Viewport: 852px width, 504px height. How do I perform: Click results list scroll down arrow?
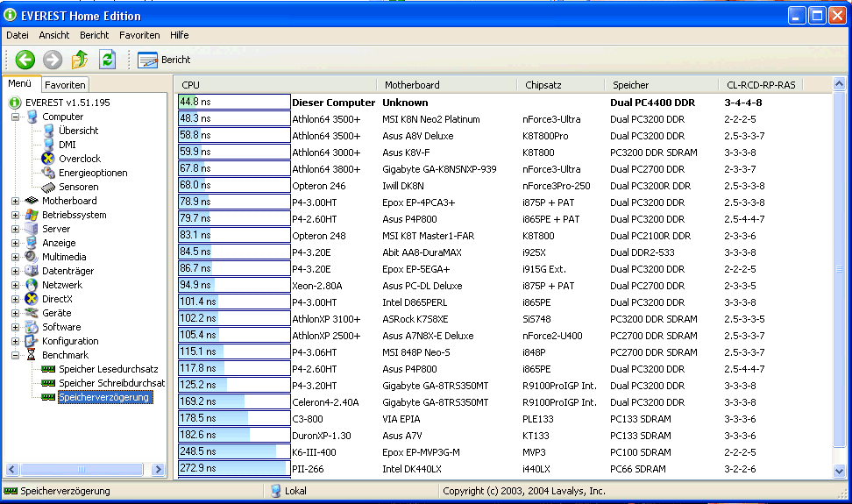pos(839,472)
